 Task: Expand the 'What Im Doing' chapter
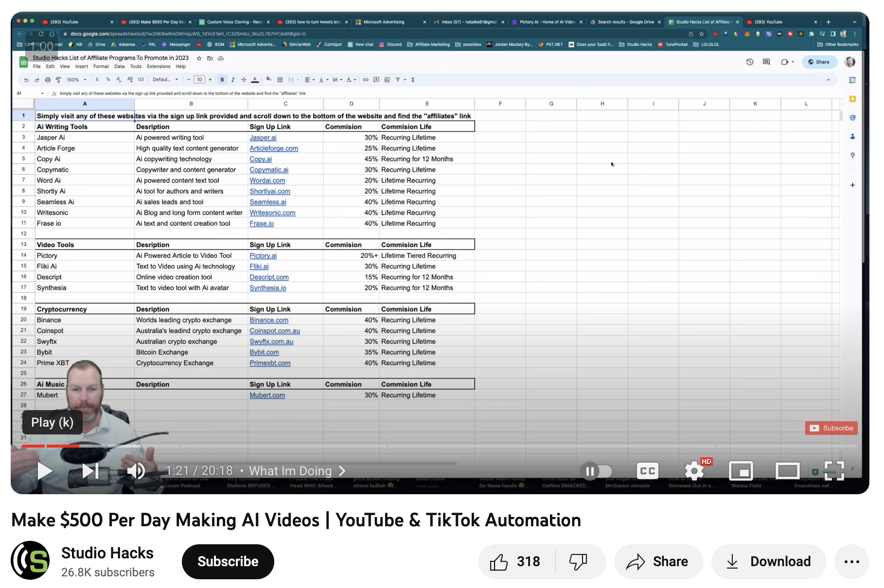(x=297, y=471)
